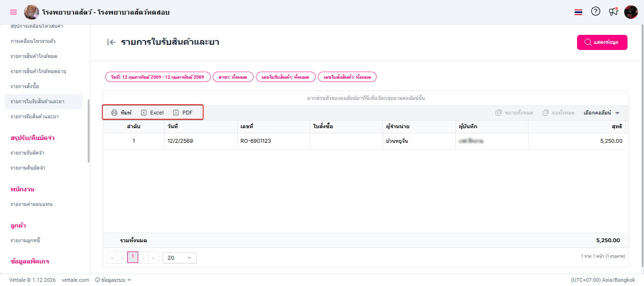The width and height of the screenshot is (644, 286).
Task: Open the announcements megaphone icon
Action: (x=613, y=12)
